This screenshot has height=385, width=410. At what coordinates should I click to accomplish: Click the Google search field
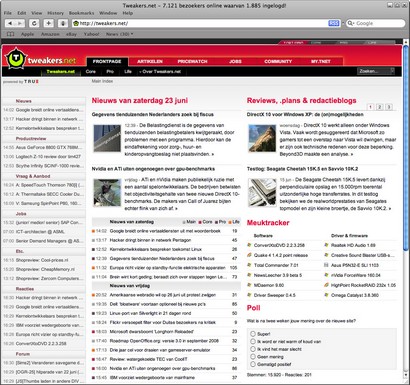click(x=375, y=23)
